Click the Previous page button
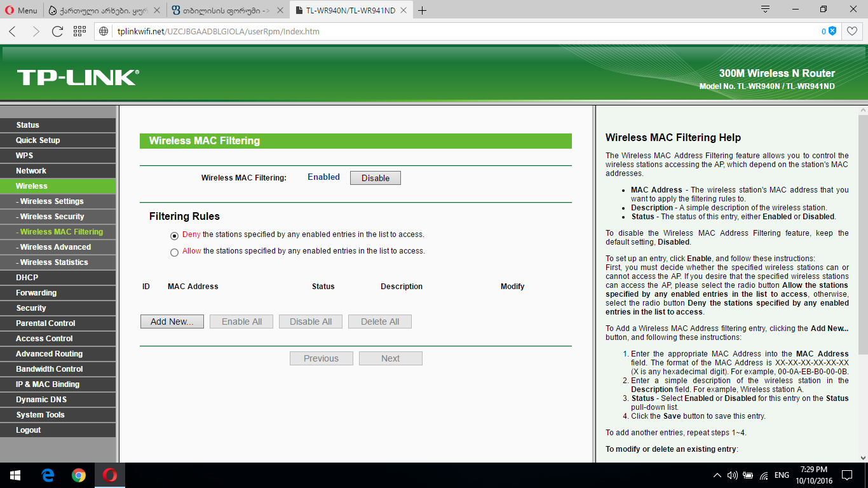868x488 pixels. pyautogui.click(x=322, y=358)
